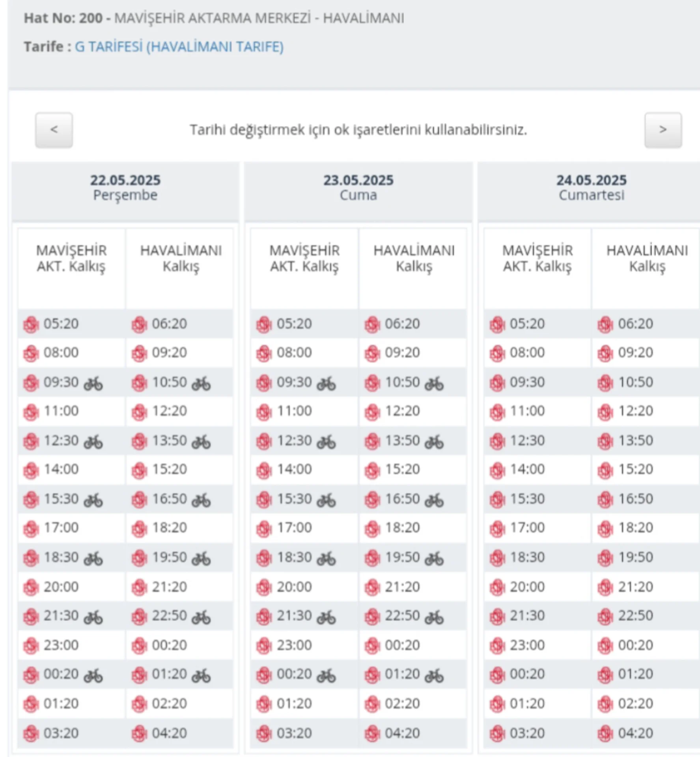Click the Saturday 17:00 Mavişehir departure time
Screen dimensions: 700x757
pyautogui.click(x=527, y=528)
